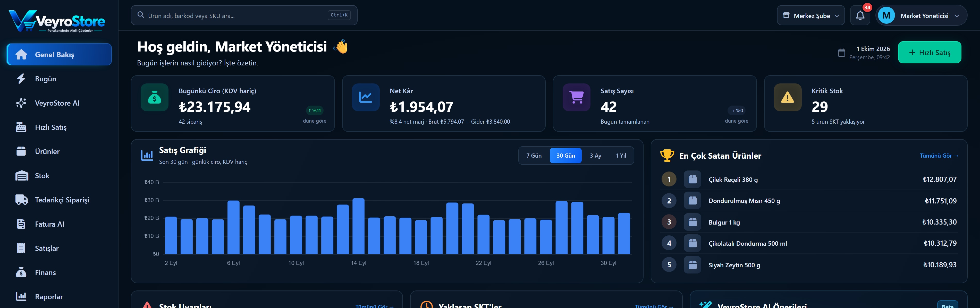Click the Tedarikçi Siparişi truck icon
980x308 pixels.
pyautogui.click(x=22, y=200)
